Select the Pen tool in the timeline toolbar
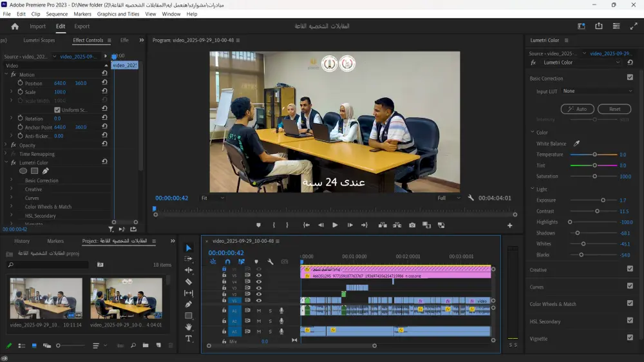The height and width of the screenshot is (362, 644). pyautogui.click(x=189, y=304)
